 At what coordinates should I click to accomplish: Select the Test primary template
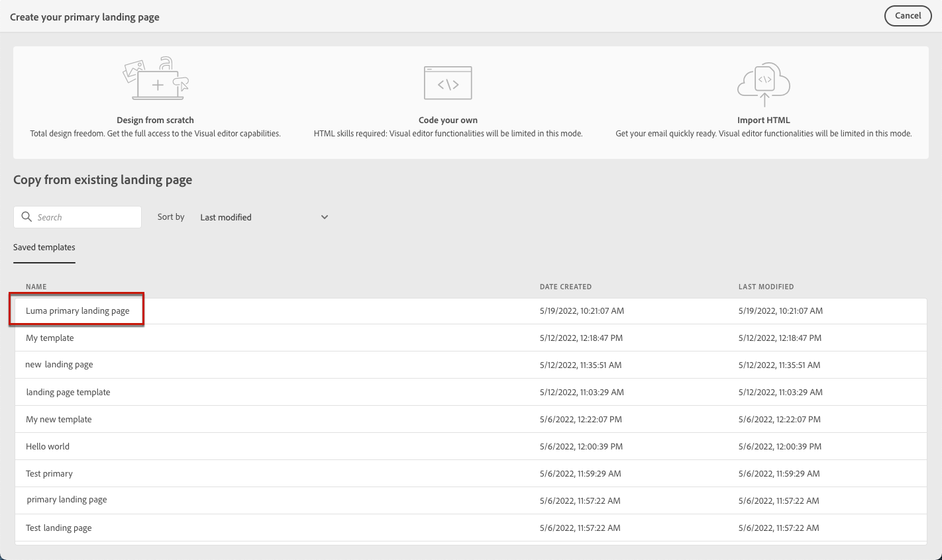49,474
